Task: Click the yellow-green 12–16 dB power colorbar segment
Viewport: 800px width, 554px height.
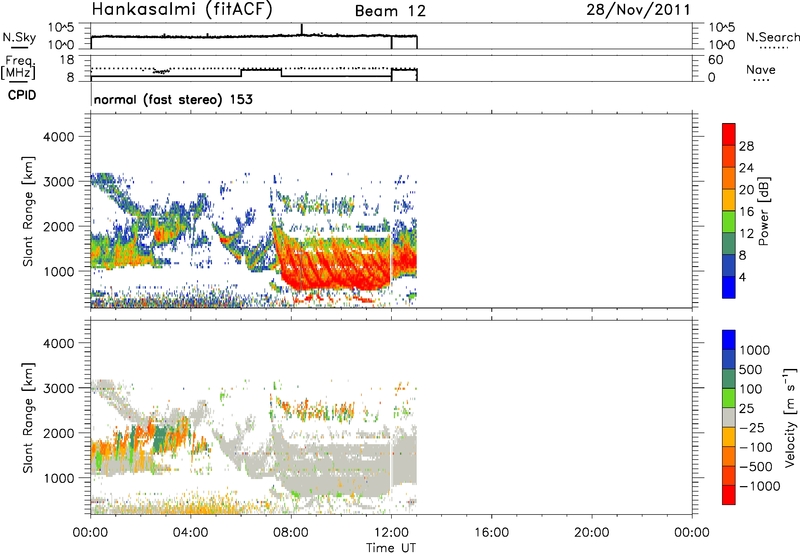Action: point(729,222)
